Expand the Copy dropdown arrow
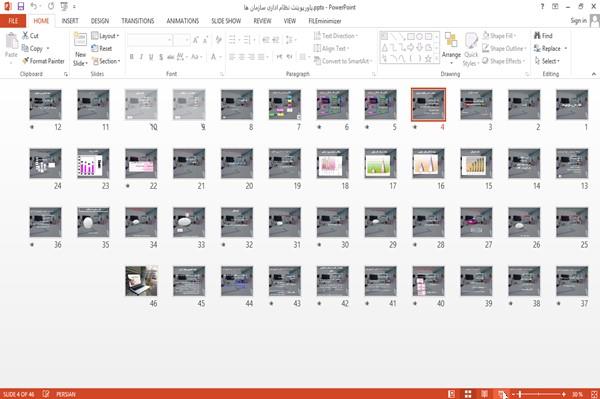 pos(48,49)
